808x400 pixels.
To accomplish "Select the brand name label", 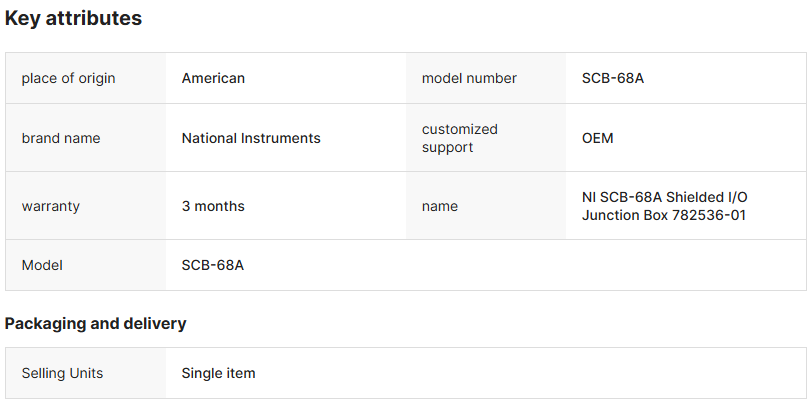I will (61, 138).
